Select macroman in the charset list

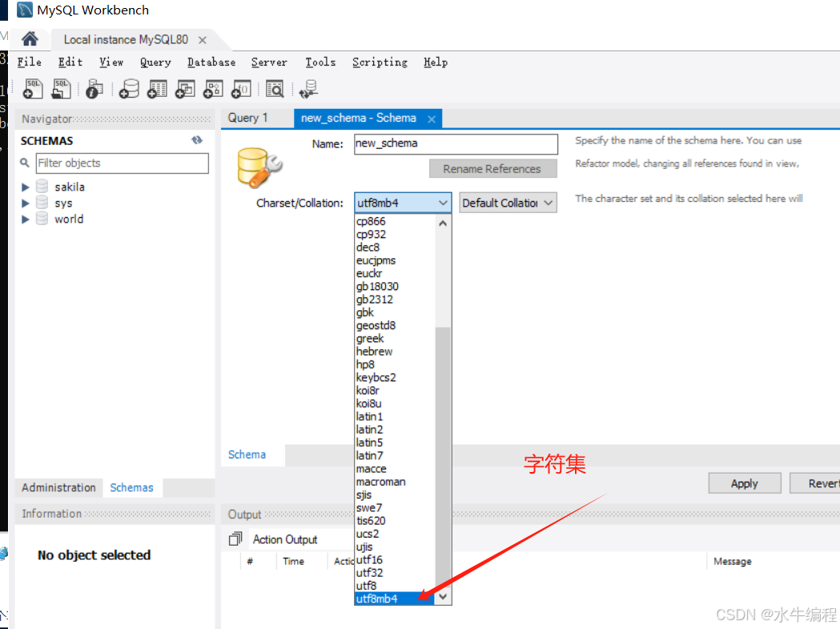tap(395, 482)
